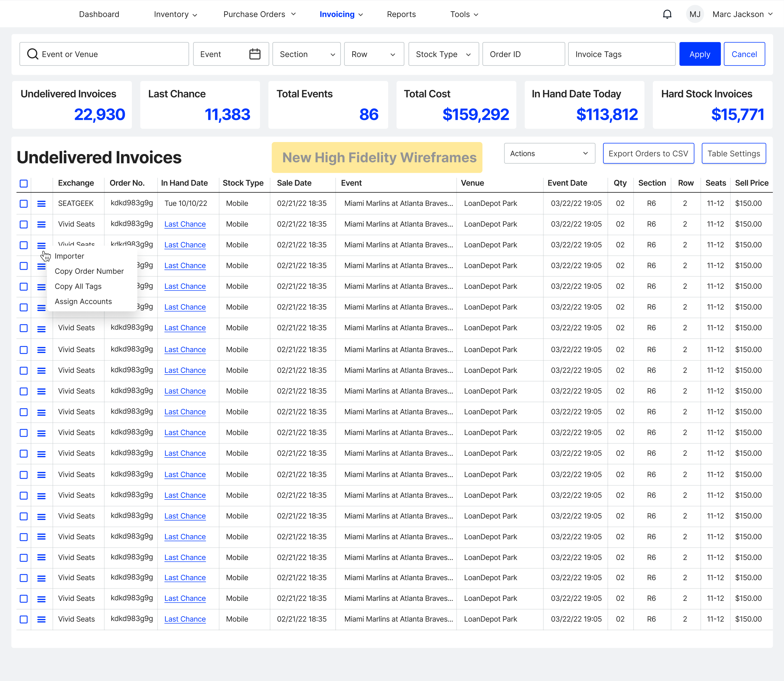The height and width of the screenshot is (681, 784).
Task: Open row menu icon for SEATGEEK row
Action: click(41, 204)
